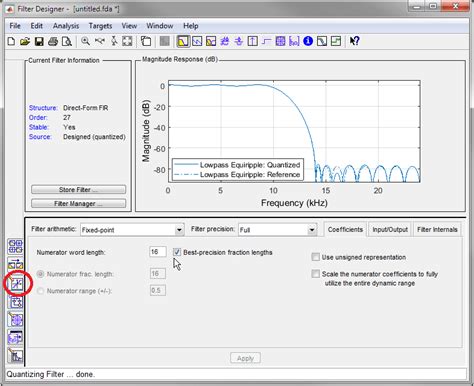Select the Numerator range (+/-) radio button
The width and height of the screenshot is (474, 386).
pos(40,291)
